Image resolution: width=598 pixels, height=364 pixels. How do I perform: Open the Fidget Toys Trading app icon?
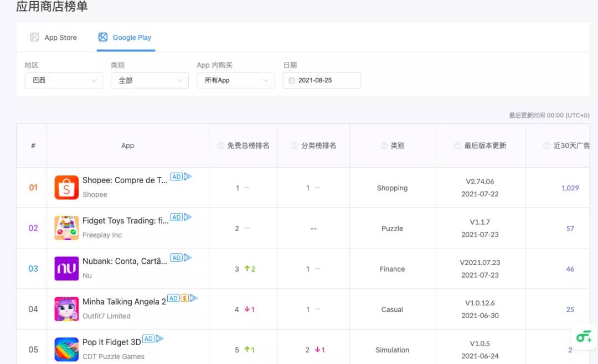(x=66, y=228)
